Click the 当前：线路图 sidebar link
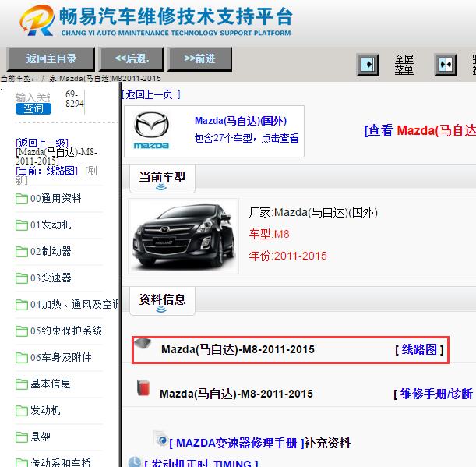This screenshot has width=476, height=467. pyautogui.click(x=47, y=171)
